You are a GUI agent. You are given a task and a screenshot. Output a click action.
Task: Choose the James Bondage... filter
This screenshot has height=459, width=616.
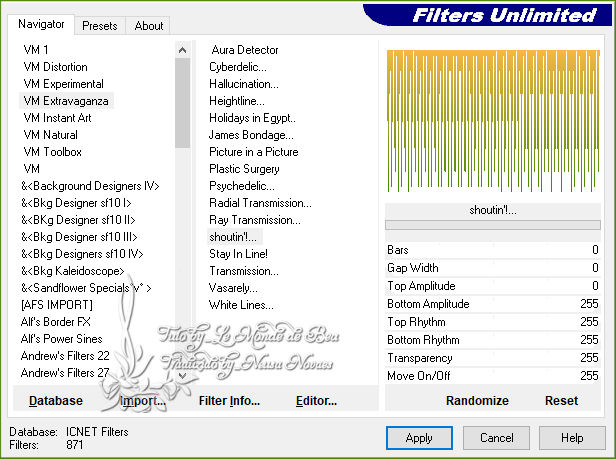(x=251, y=135)
